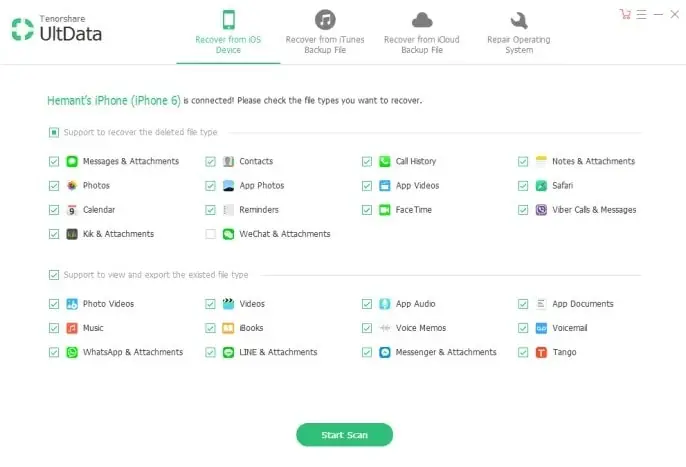This screenshot has height=467, width=686.
Task: Uncheck the Videos checkbox
Action: pos(210,304)
